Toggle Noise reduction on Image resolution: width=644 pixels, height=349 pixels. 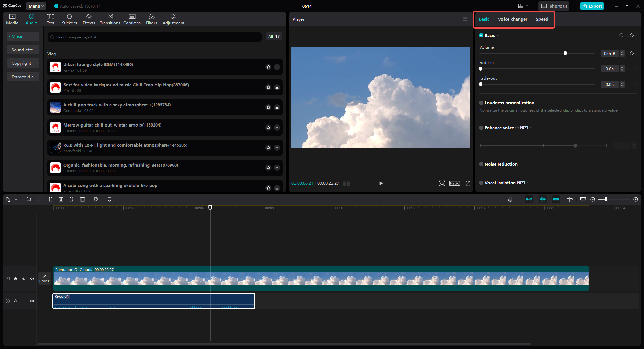481,164
